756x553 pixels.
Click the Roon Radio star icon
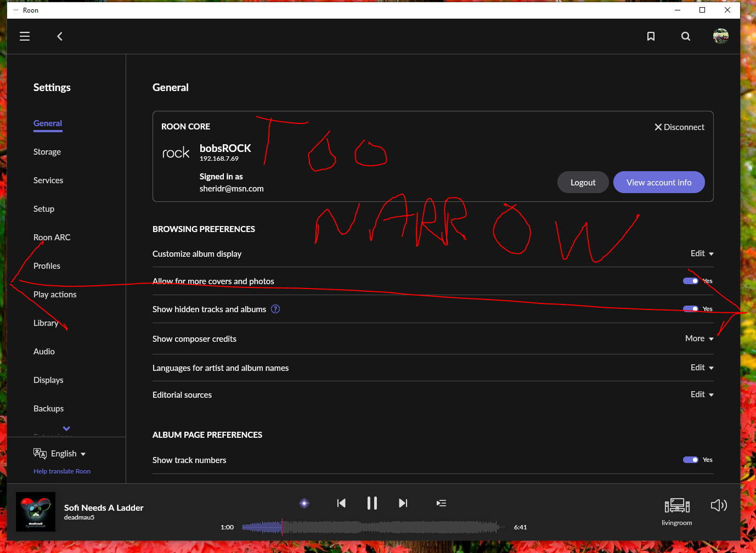coord(304,503)
